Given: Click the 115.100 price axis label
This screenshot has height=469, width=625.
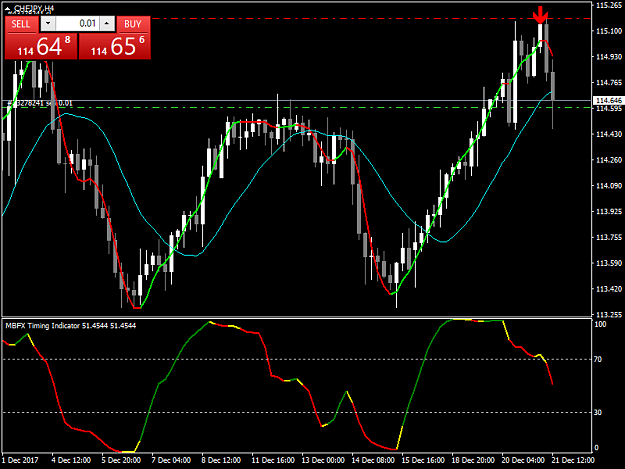Looking at the screenshot, I should point(609,31).
